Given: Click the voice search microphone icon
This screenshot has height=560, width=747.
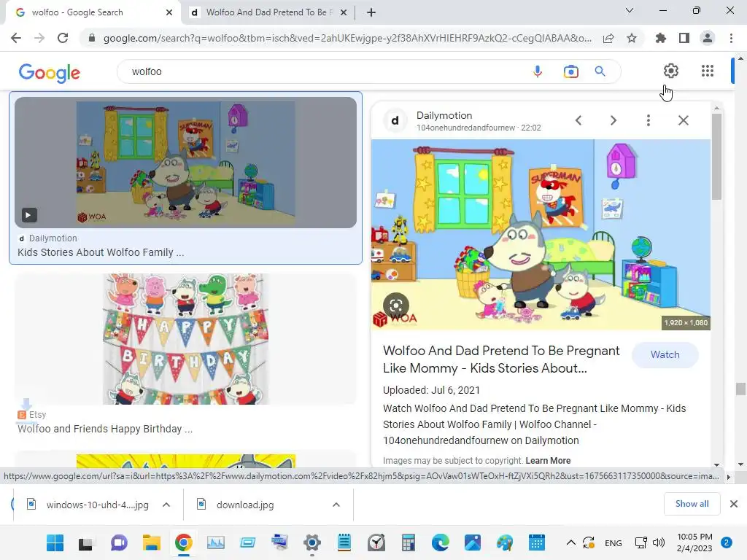Looking at the screenshot, I should coord(538,71).
